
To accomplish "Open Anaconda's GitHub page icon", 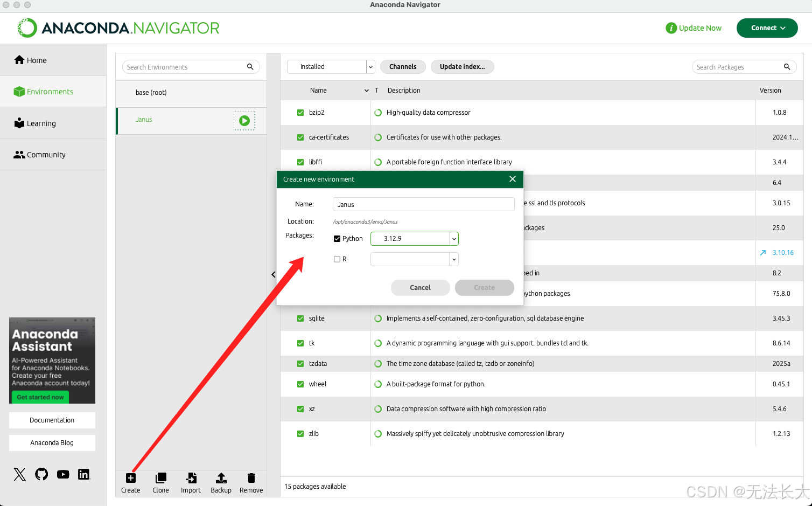I will (x=41, y=474).
